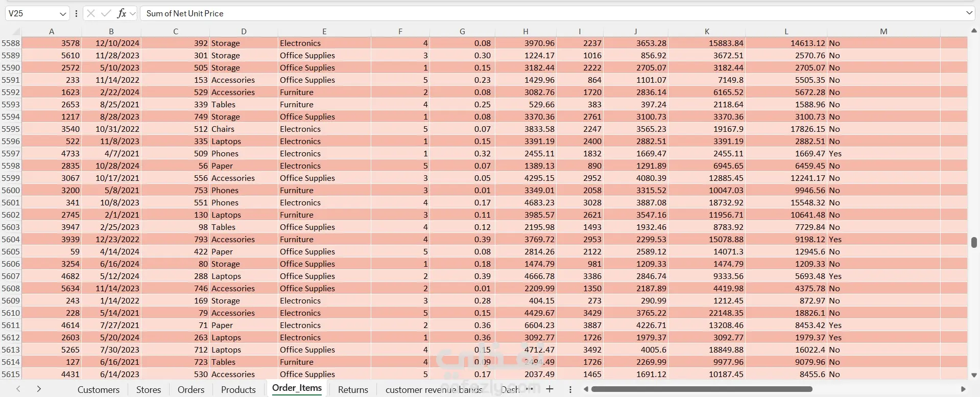Click the Furniture cell in row 5602
The image size is (980, 397).
pyautogui.click(x=324, y=215)
